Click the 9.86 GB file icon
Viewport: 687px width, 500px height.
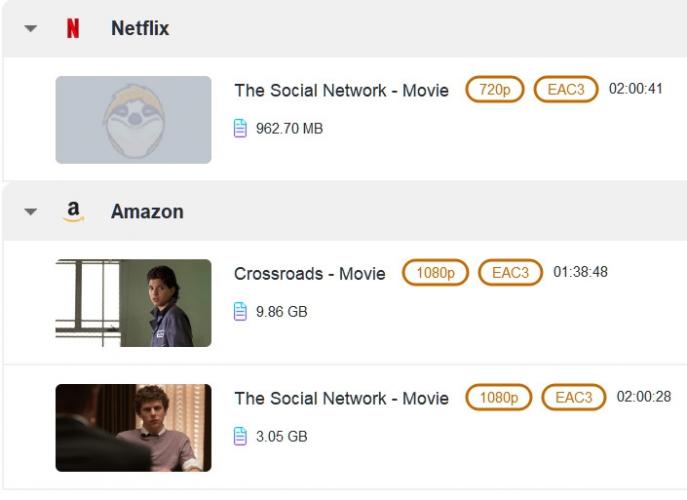240,311
